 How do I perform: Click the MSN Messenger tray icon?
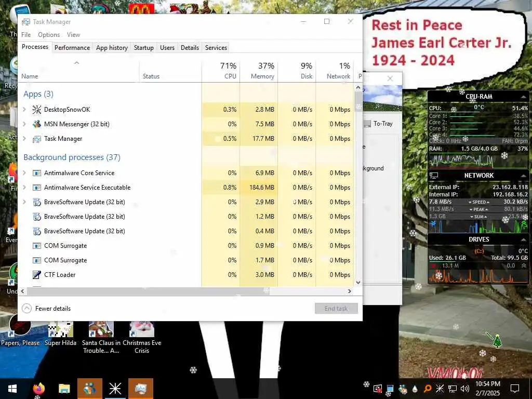click(403, 389)
